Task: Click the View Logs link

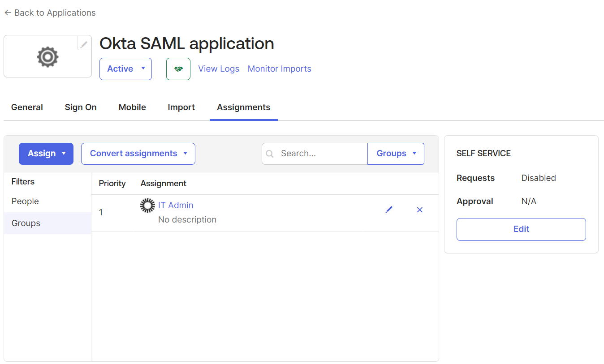Action: [x=219, y=69]
